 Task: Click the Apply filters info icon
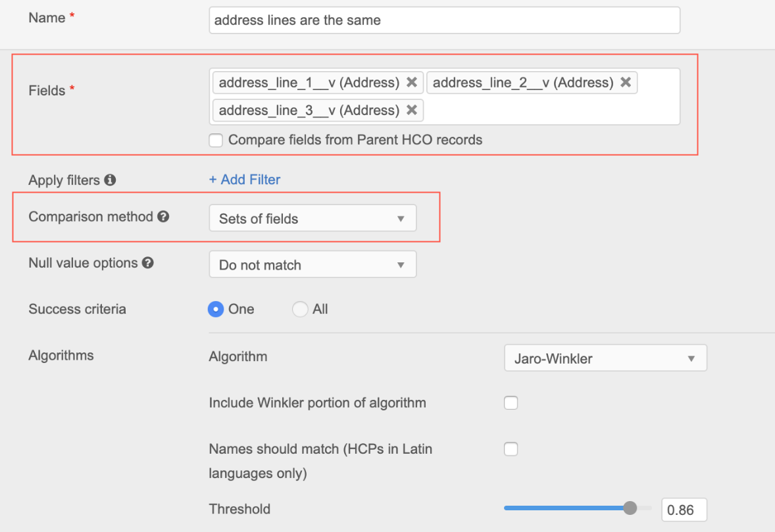pyautogui.click(x=110, y=180)
